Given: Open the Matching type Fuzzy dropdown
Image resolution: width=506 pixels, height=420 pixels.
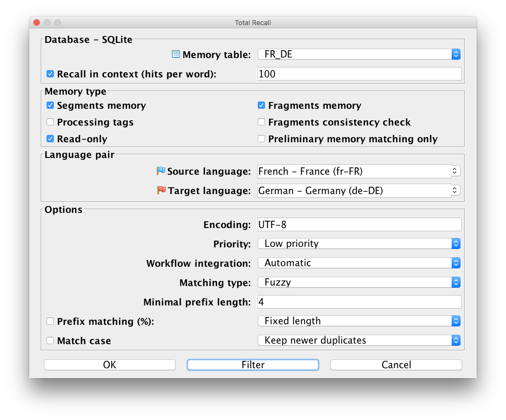Looking at the screenshot, I should tap(359, 282).
